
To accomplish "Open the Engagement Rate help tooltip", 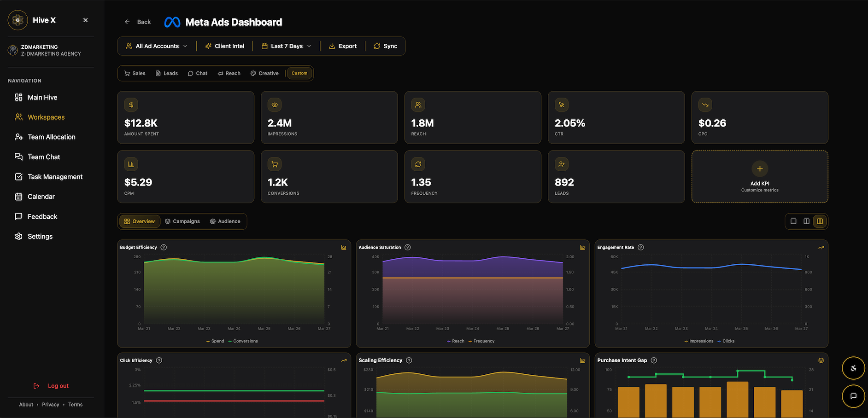I will pos(640,247).
